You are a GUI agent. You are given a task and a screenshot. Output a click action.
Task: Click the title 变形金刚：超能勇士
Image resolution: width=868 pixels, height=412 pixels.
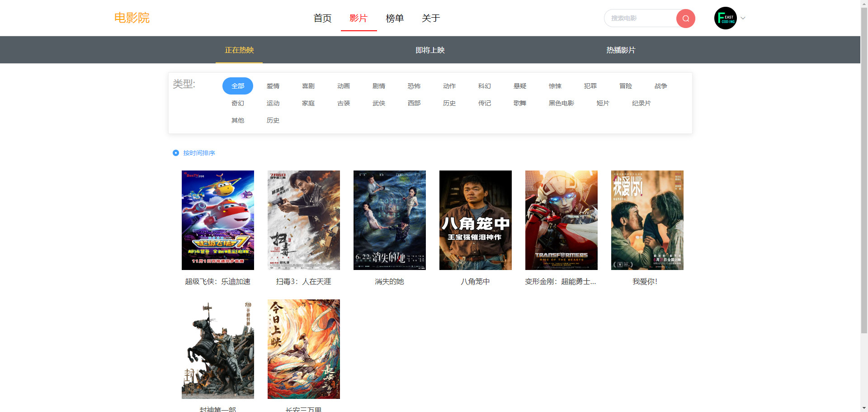561,281
